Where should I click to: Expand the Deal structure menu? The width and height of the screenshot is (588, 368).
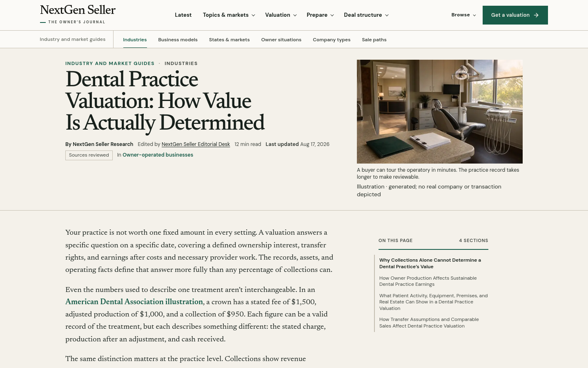click(x=366, y=15)
